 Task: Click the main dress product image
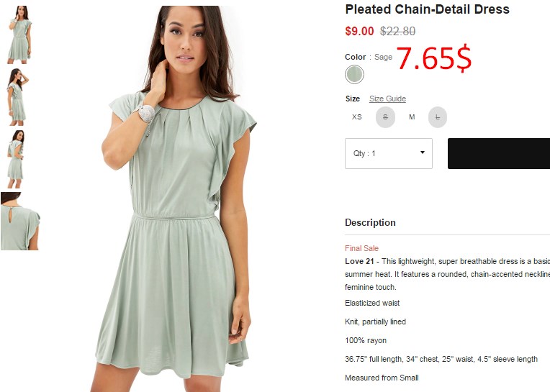(176, 199)
